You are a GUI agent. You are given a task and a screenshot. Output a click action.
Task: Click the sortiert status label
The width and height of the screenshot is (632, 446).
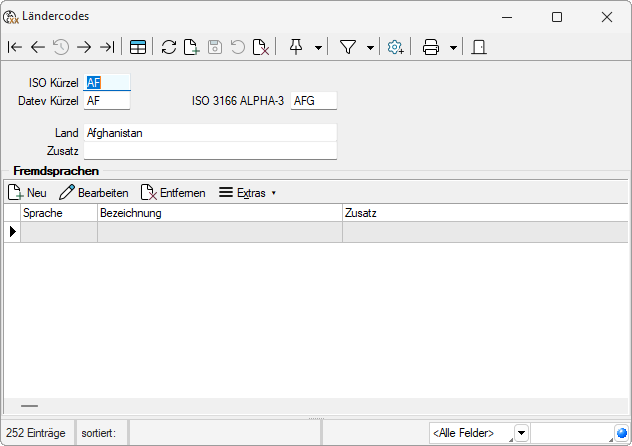(x=98, y=433)
